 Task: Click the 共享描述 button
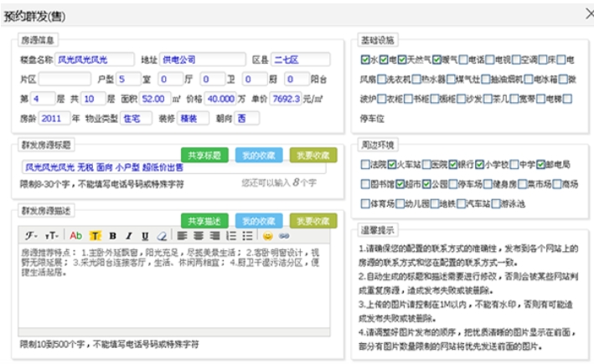[x=204, y=220]
